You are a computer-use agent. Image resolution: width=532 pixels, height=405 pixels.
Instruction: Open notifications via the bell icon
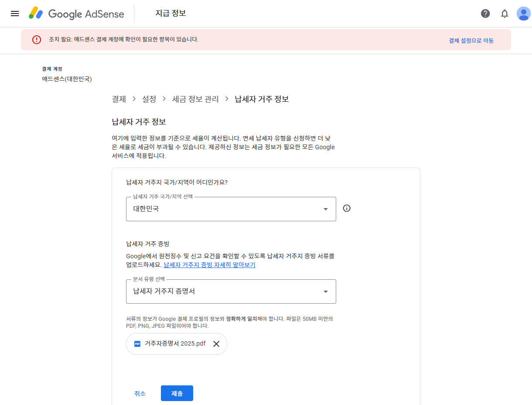(x=505, y=14)
